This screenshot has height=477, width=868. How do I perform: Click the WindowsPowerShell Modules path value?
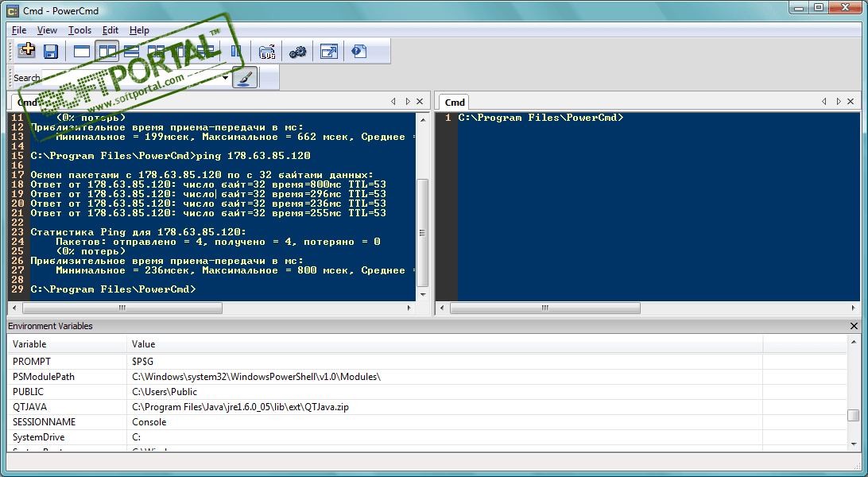(256, 377)
